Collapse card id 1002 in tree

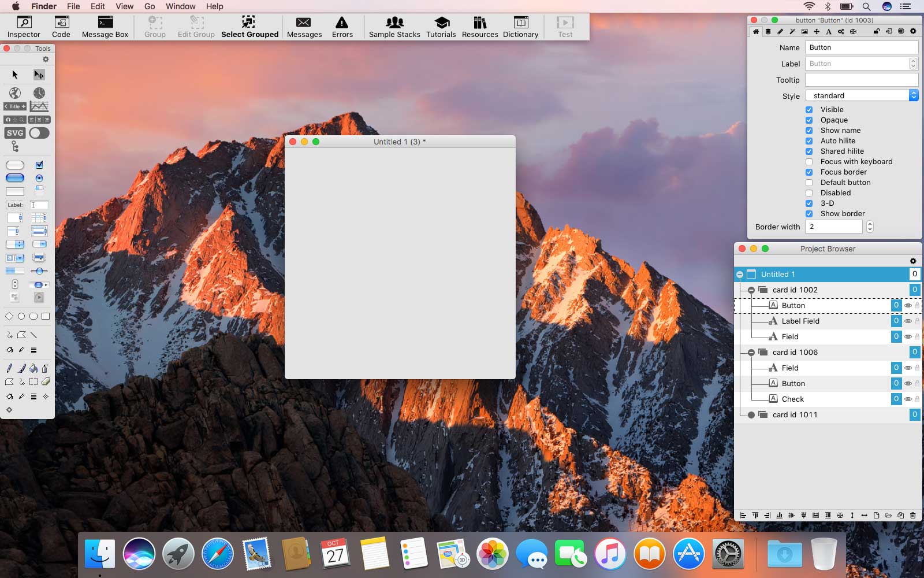[751, 290]
